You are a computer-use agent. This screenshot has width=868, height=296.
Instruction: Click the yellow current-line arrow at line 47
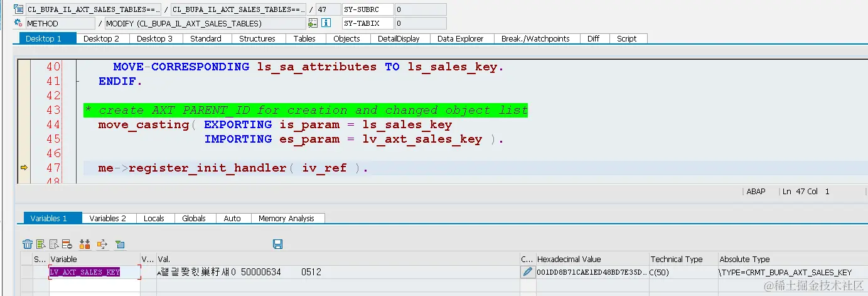pos(24,168)
